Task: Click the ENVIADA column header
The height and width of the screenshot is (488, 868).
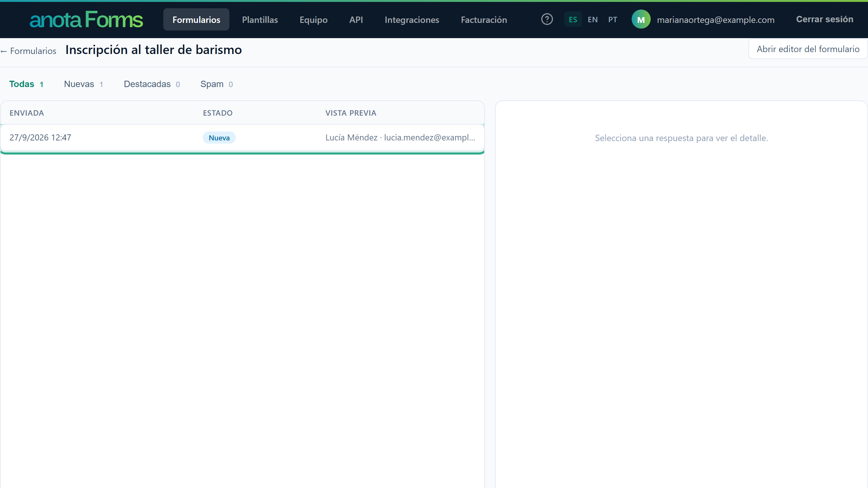Action: click(27, 113)
